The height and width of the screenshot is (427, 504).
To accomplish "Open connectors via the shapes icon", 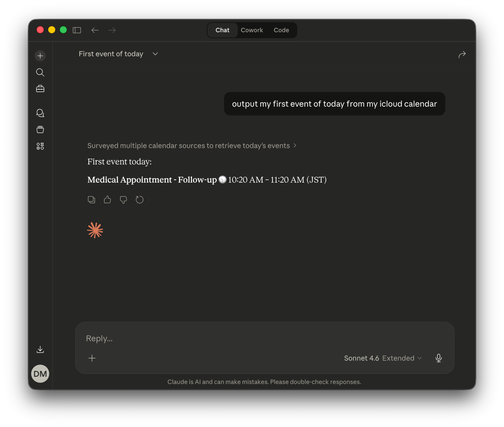I will click(40, 146).
